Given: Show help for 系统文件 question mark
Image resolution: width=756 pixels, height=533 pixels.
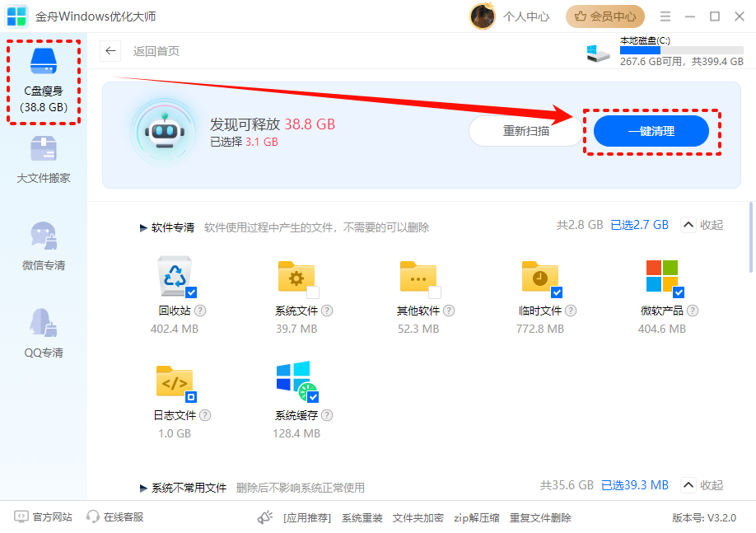Looking at the screenshot, I should coord(327,311).
